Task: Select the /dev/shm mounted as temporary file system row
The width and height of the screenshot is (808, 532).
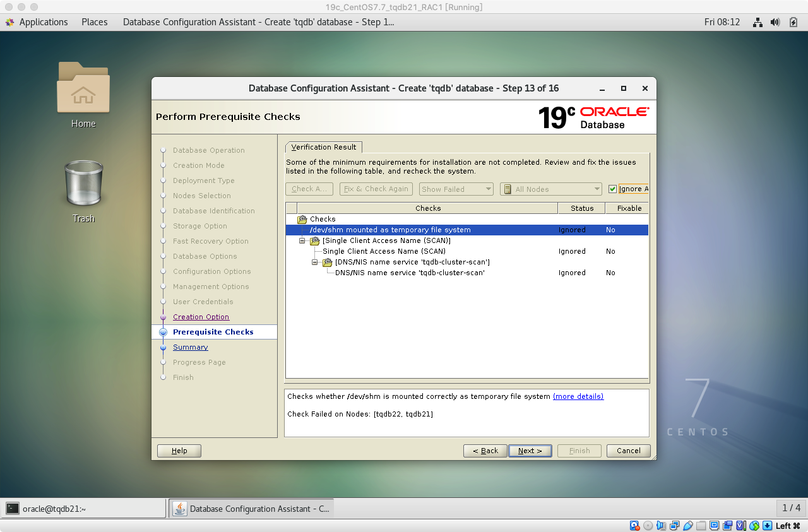Action: click(467, 230)
